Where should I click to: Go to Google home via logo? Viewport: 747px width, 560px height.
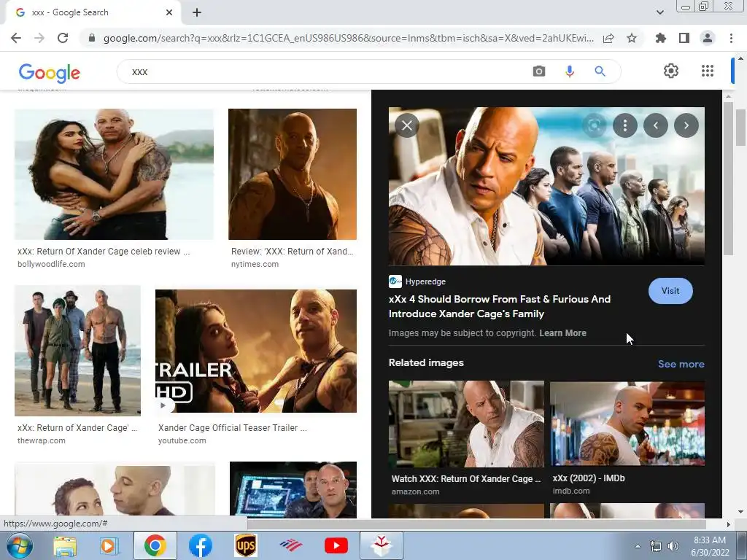pos(50,72)
